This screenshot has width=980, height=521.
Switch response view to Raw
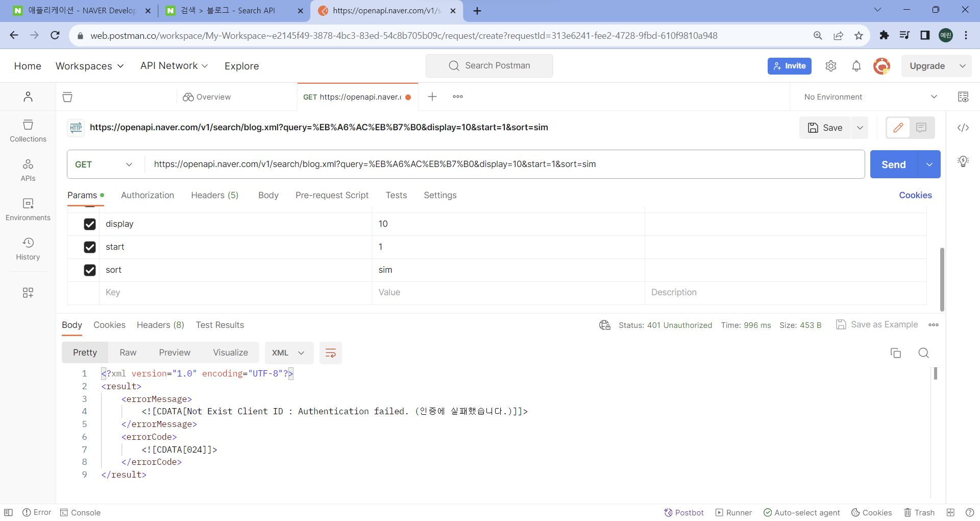[x=128, y=353]
